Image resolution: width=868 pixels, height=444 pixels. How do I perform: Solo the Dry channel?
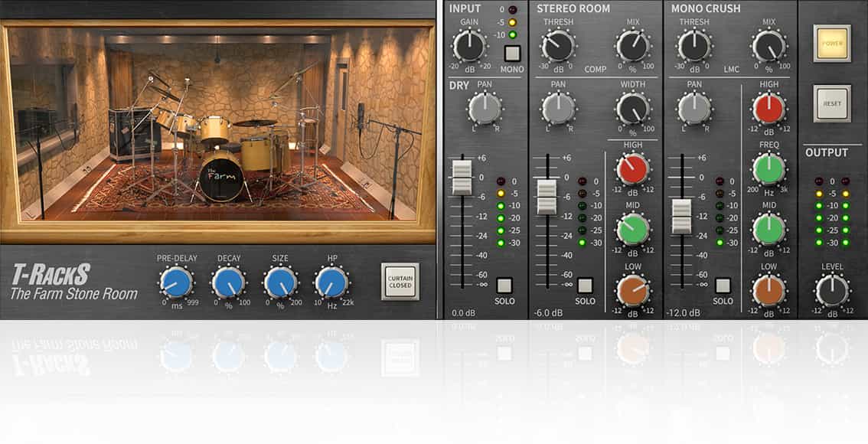504,286
